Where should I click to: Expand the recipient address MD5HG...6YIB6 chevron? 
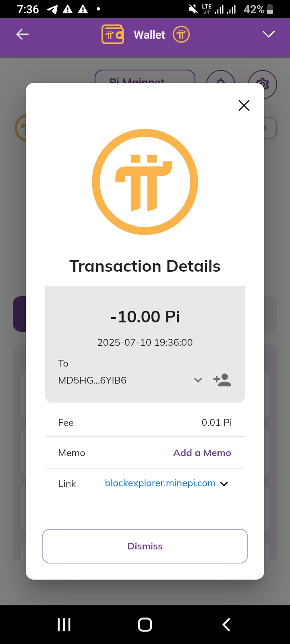coord(198,380)
